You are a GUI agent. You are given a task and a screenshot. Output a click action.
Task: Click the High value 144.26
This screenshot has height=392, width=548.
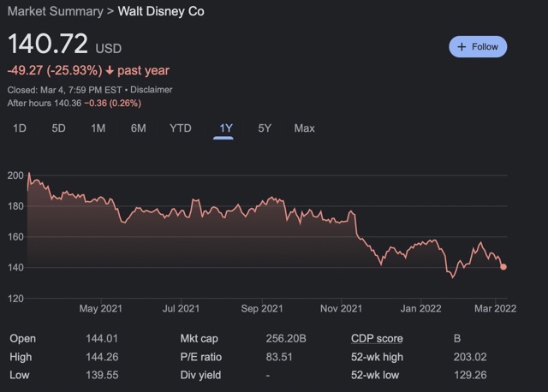102,357
